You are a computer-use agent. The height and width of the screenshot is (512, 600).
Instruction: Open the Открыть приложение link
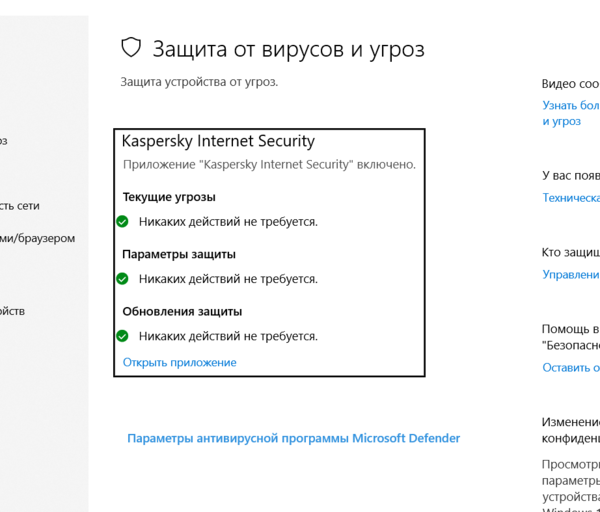pos(179,362)
